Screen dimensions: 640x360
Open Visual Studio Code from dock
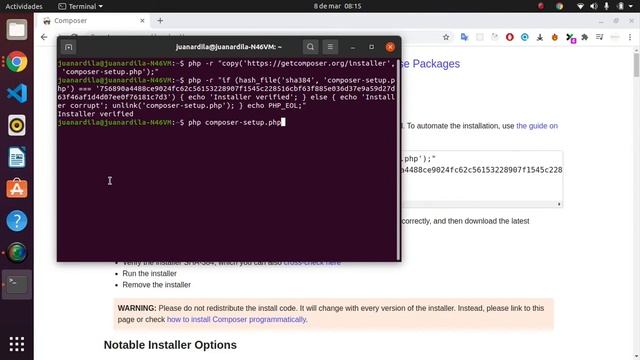tap(17, 93)
